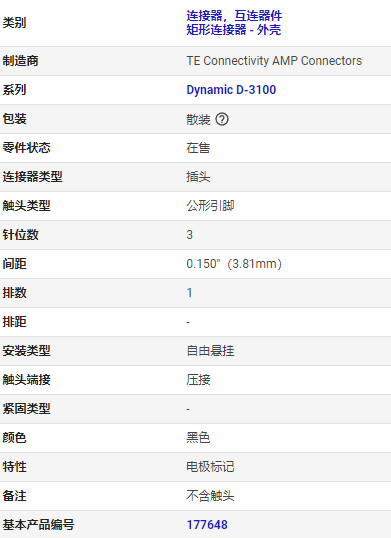Open the Dynamic D-3100 series link
The image size is (391, 538).
tap(231, 90)
